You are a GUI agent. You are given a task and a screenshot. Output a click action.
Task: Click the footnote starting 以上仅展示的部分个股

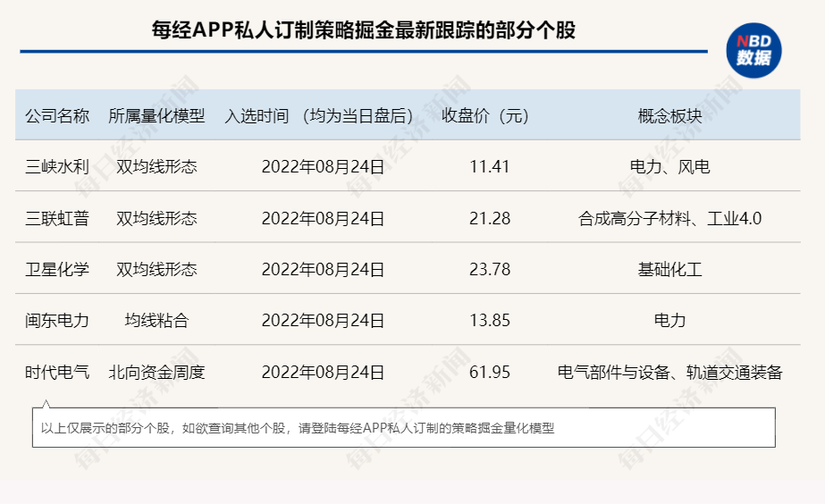pos(298,428)
